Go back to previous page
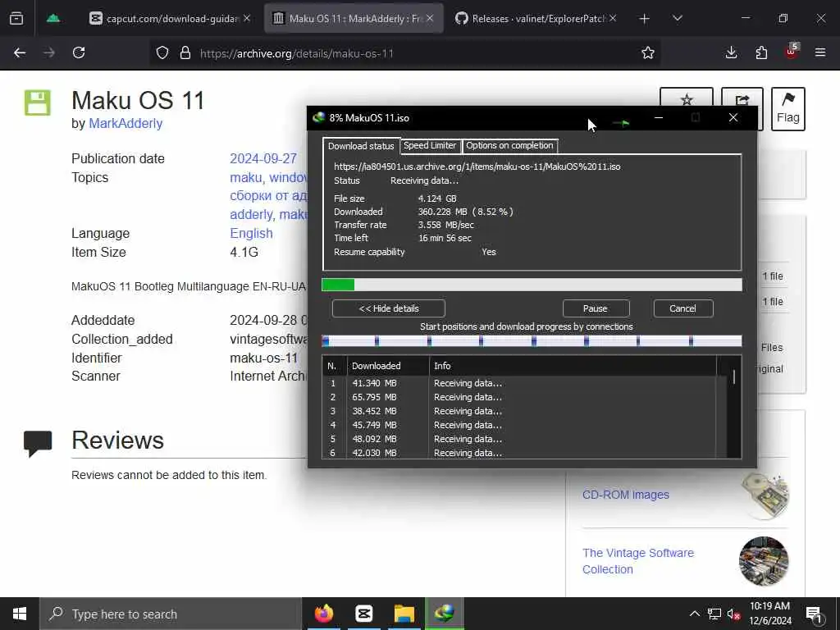840x630 pixels. tap(20, 52)
